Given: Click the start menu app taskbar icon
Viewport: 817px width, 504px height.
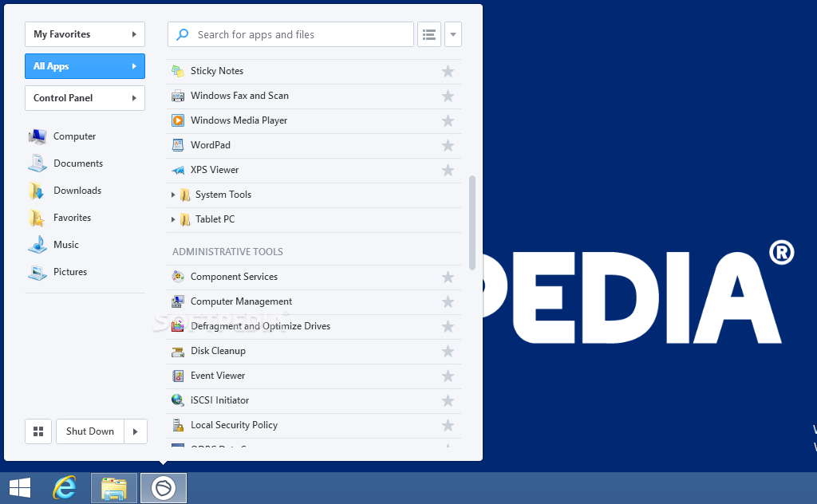Looking at the screenshot, I should [163, 488].
